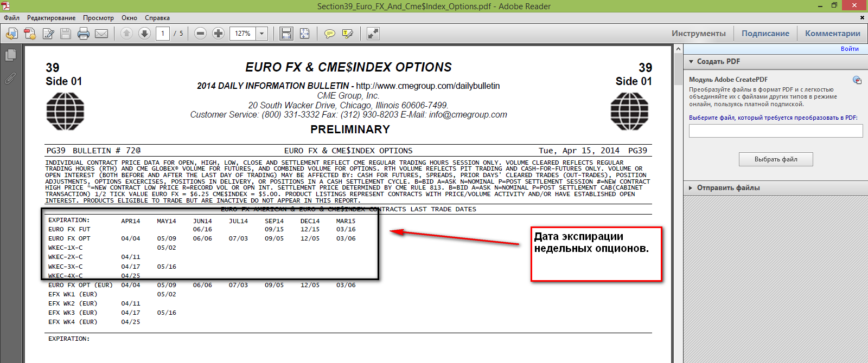Click the total page count '/ 5' text
868x363 pixels.
pos(178,34)
